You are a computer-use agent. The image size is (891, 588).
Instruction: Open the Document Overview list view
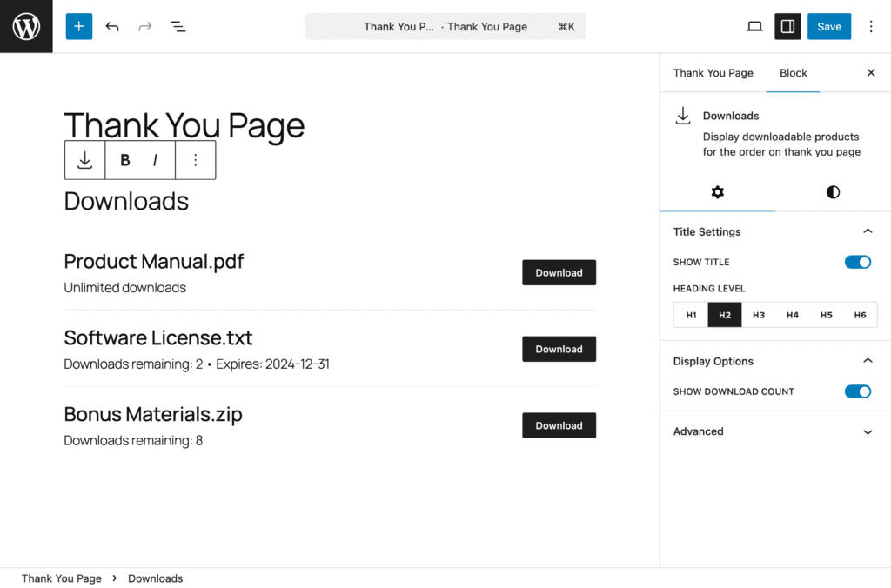click(x=178, y=26)
